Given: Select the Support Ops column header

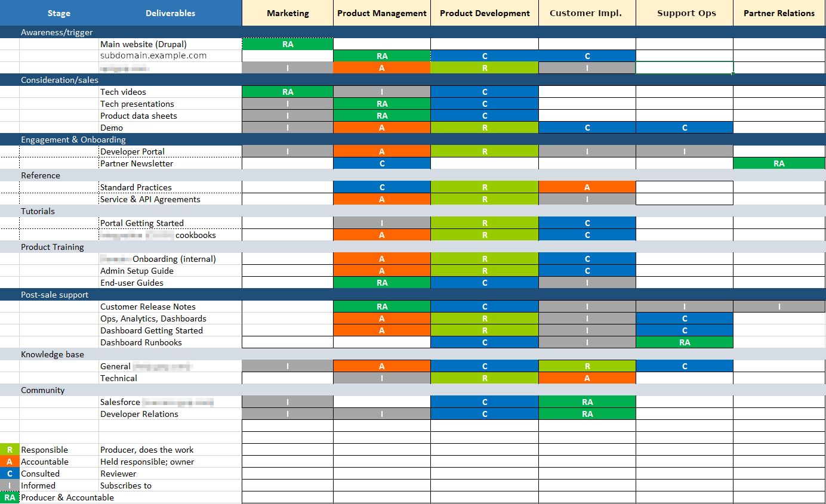Looking at the screenshot, I should (x=685, y=13).
